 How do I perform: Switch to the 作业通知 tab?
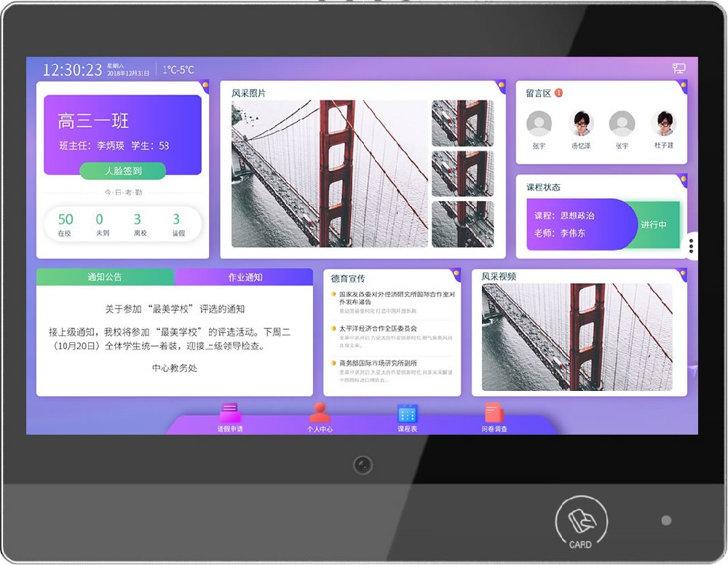coord(245,277)
